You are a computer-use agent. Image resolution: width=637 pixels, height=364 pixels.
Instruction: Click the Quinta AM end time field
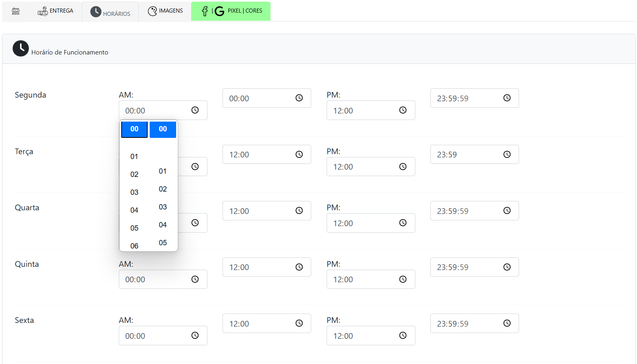pos(260,267)
